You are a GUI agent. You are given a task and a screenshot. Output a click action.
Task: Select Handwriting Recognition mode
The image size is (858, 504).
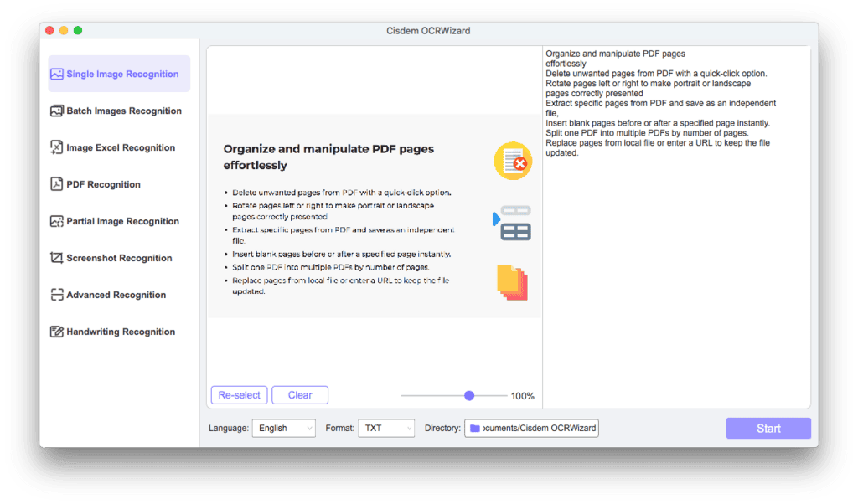coord(119,332)
